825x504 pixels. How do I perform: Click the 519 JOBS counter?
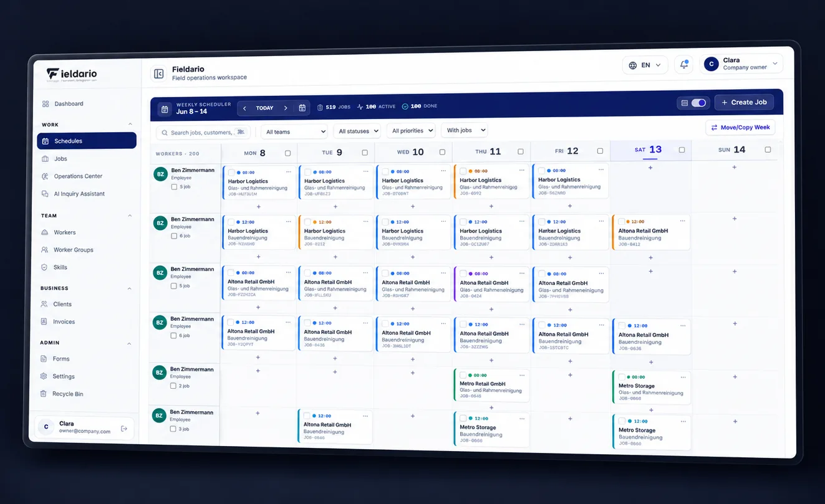[x=334, y=107]
